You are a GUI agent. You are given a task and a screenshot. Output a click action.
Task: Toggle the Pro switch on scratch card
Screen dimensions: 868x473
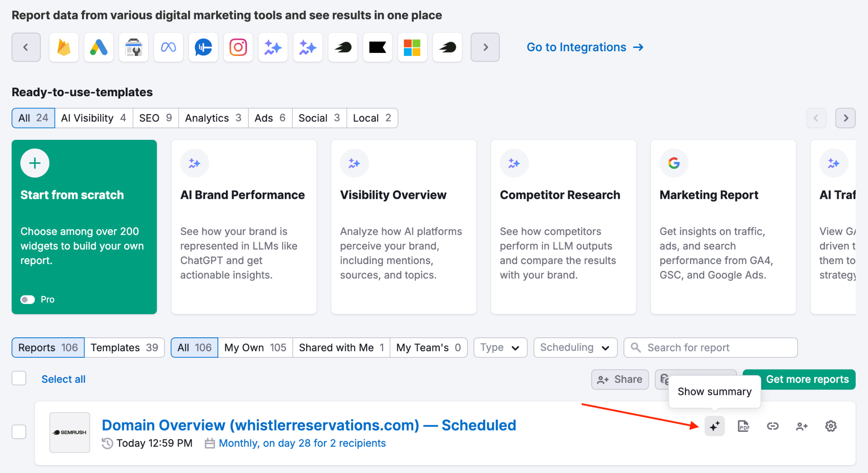coord(28,300)
